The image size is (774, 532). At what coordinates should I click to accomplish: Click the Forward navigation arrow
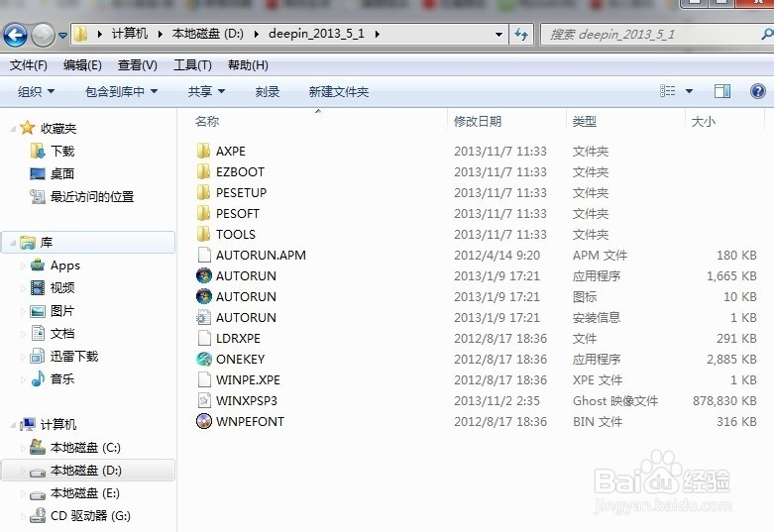tap(43, 35)
